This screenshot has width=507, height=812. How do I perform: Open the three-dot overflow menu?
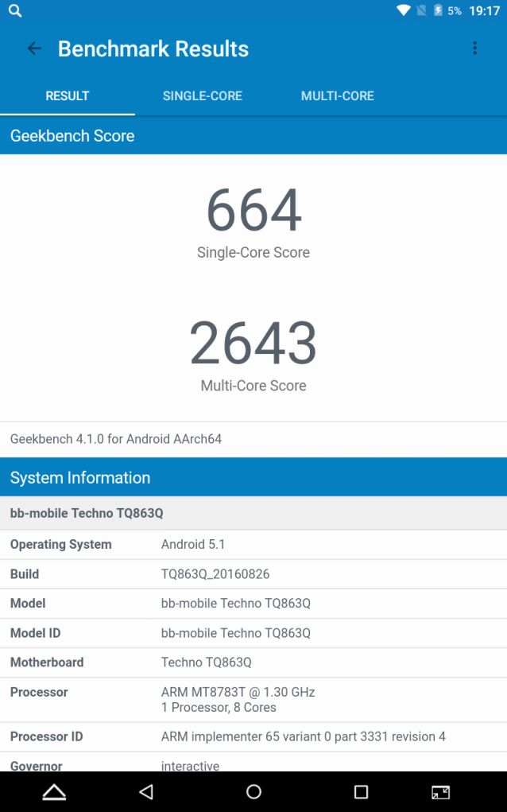click(474, 49)
